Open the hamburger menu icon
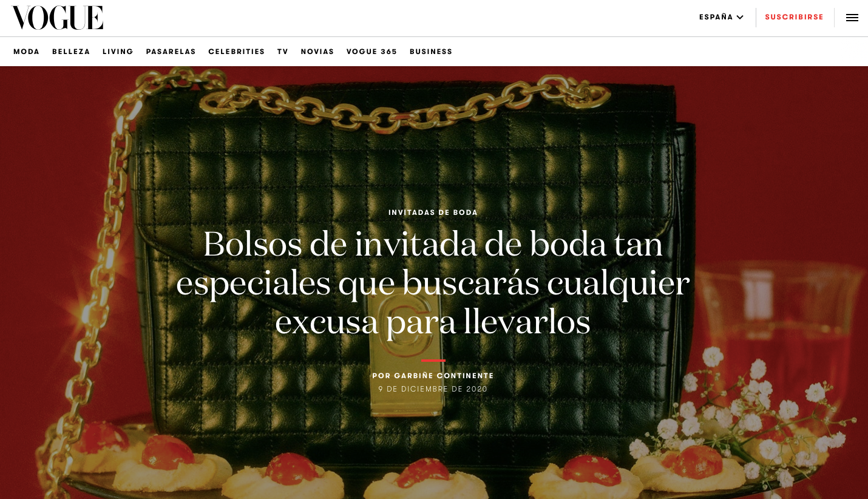 click(x=852, y=18)
